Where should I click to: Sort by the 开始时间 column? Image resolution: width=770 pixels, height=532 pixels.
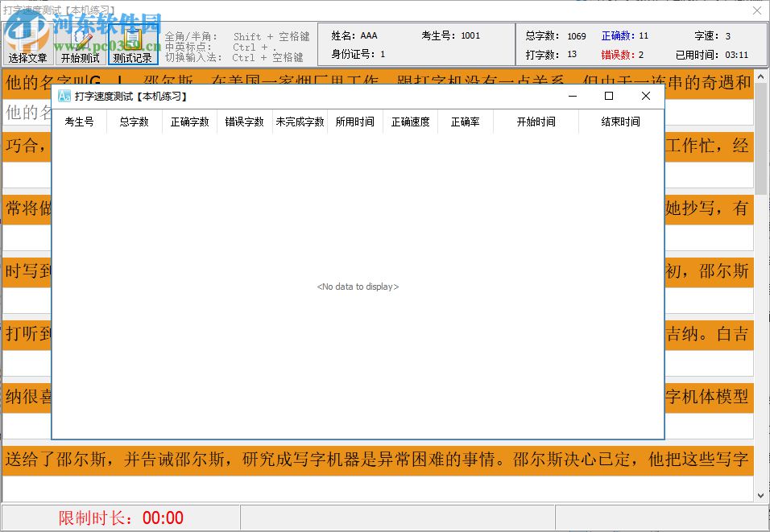(535, 122)
